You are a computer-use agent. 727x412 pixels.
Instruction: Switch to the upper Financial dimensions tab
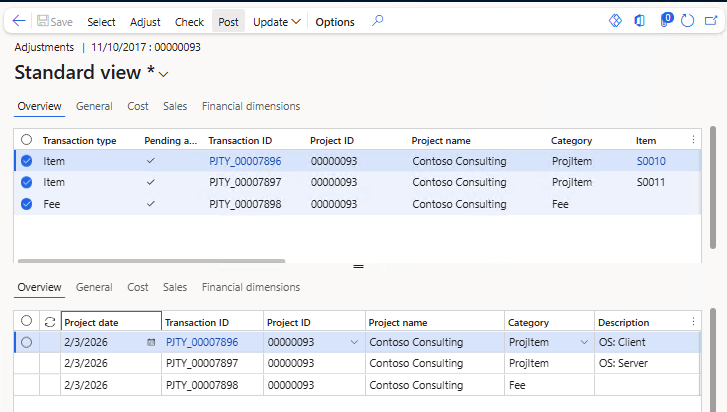250,106
